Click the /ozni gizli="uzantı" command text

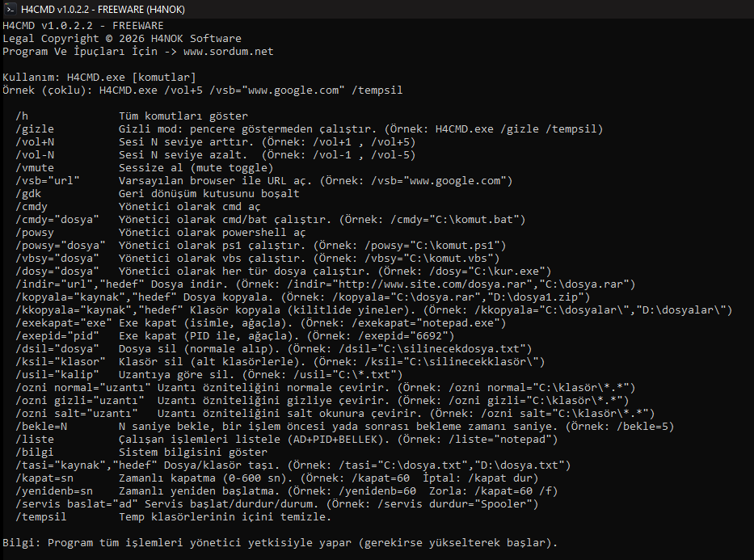80,401
